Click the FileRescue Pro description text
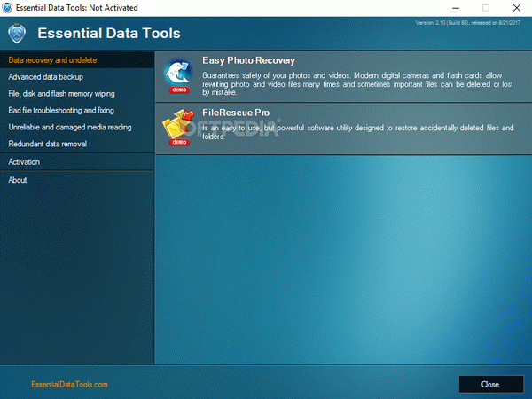 [x=358, y=132]
